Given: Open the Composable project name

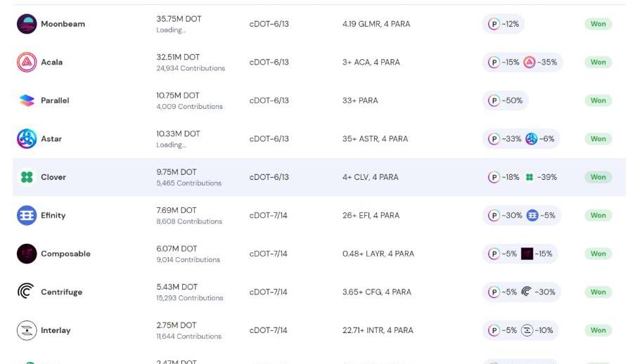Looking at the screenshot, I should click(x=65, y=254).
